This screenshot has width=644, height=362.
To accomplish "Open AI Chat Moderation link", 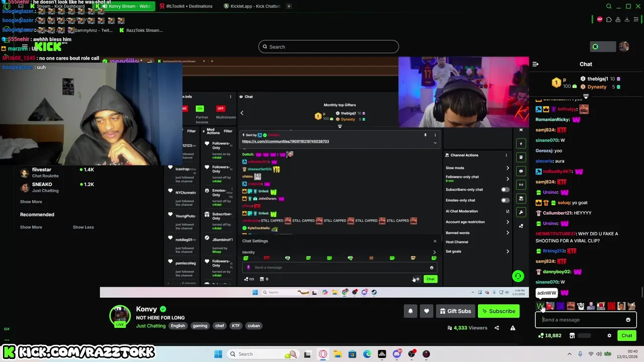I will (477, 211).
